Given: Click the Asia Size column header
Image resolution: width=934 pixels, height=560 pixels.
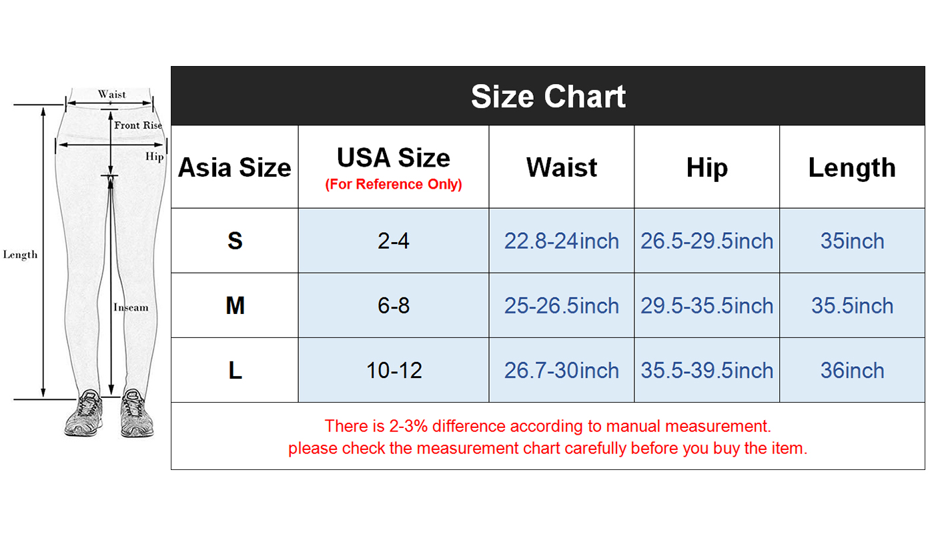Looking at the screenshot, I should 234,167.
